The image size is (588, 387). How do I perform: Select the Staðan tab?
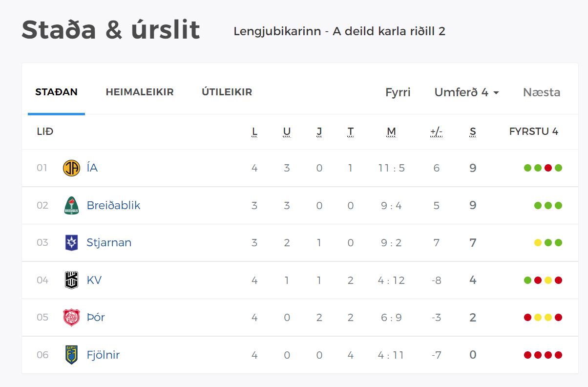(56, 92)
